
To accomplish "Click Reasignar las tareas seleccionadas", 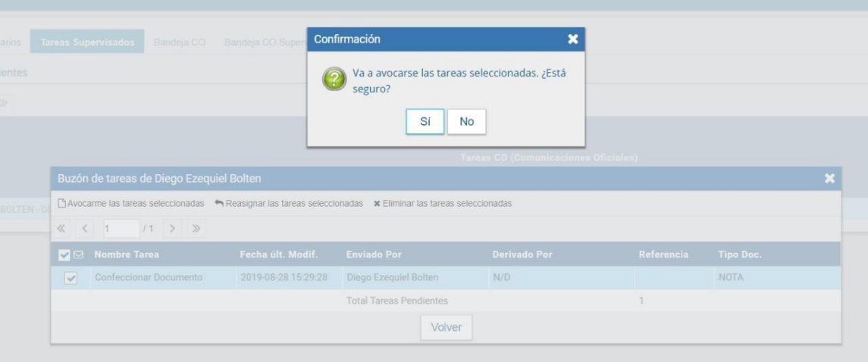I will point(289,204).
